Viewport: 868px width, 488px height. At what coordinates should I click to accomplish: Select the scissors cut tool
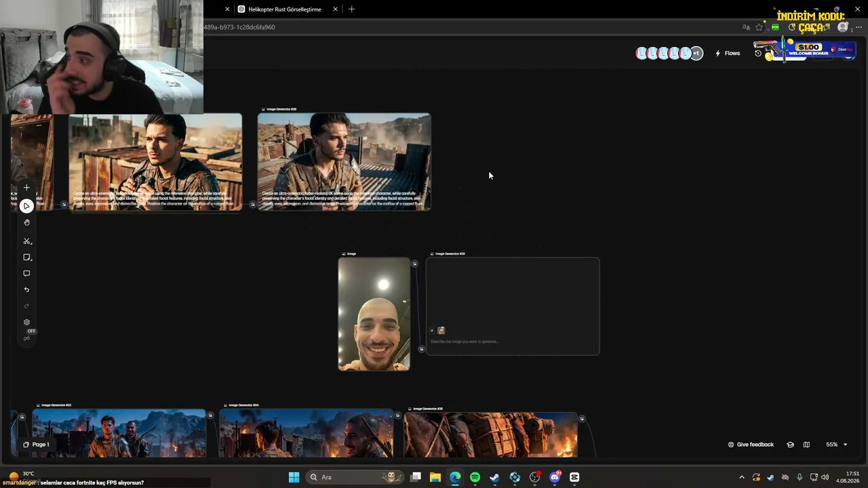tap(26, 241)
